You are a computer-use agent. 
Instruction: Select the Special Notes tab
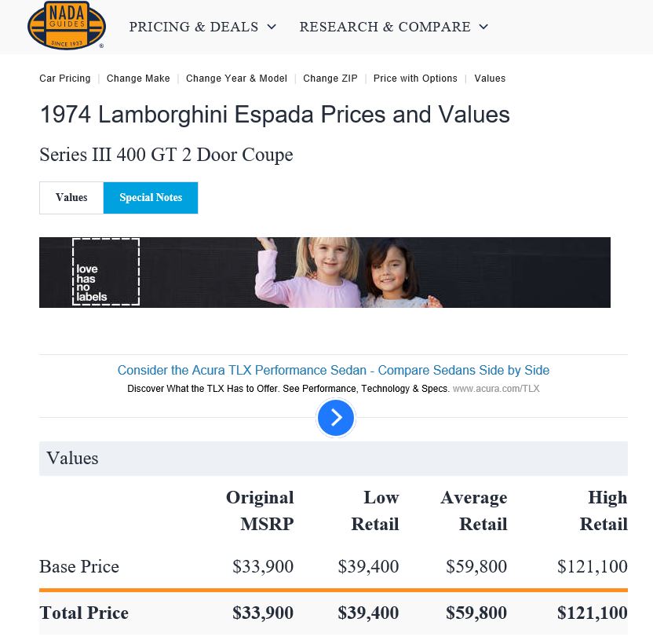point(151,198)
